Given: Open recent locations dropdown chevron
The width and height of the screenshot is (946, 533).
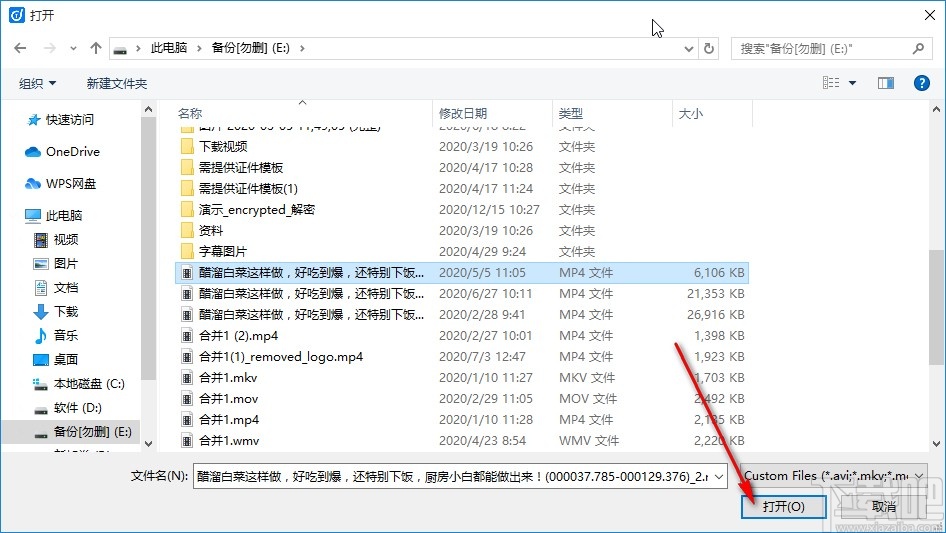Looking at the screenshot, I should tap(73, 48).
